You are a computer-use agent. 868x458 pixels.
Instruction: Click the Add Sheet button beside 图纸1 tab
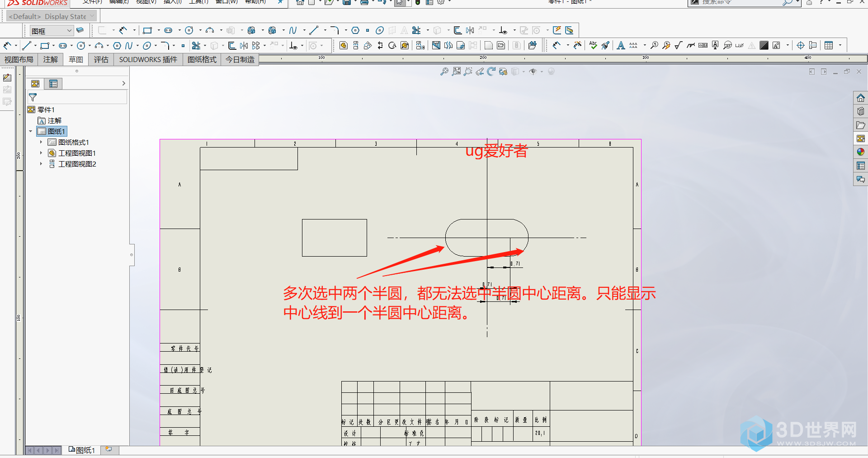coord(109,449)
